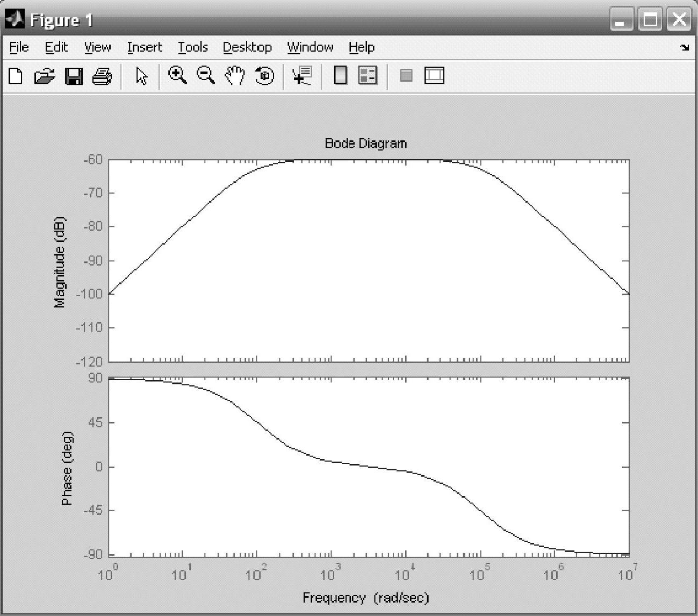Activate the Data Cursor tool
698x616 pixels.
pos(303,76)
